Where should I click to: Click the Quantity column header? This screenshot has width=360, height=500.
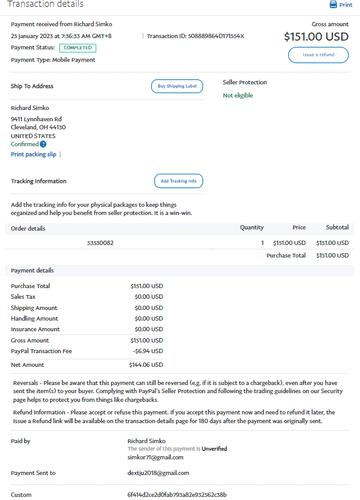point(252,227)
